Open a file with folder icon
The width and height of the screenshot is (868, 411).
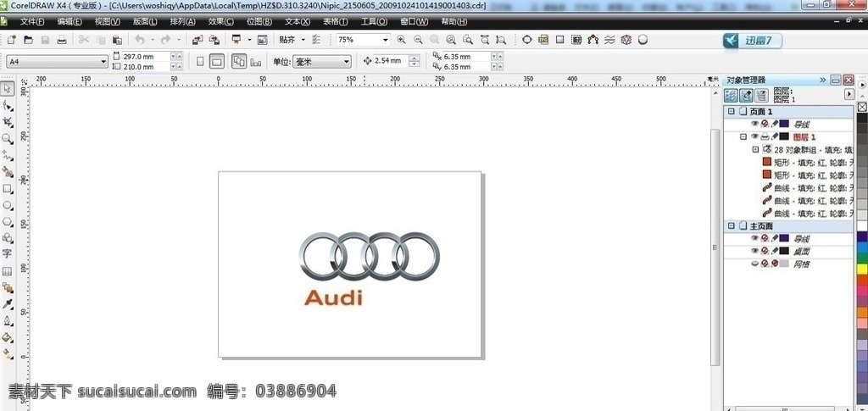(x=28, y=40)
